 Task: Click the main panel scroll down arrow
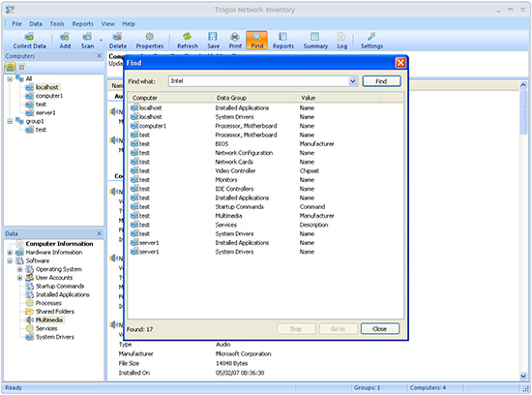[x=523, y=377]
